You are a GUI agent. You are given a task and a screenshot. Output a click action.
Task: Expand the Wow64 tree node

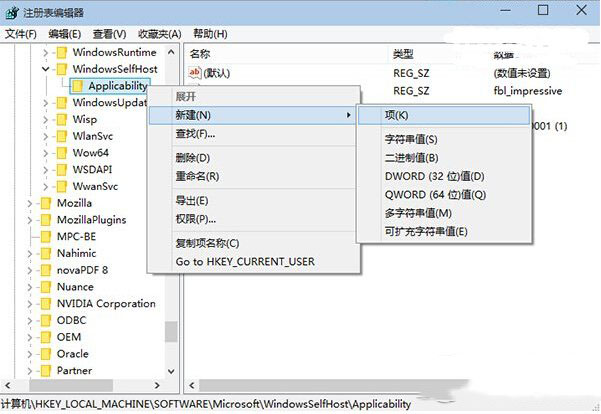46,153
